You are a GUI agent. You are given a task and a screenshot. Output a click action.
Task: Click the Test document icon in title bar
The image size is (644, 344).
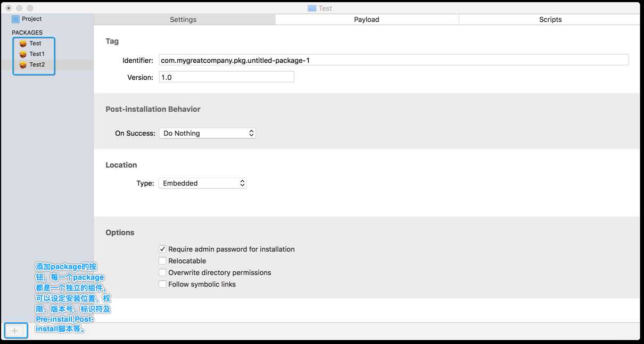coord(312,8)
